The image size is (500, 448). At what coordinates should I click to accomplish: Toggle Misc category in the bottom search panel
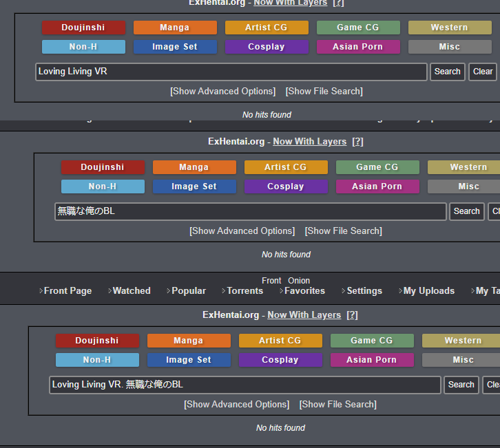tap(461, 360)
